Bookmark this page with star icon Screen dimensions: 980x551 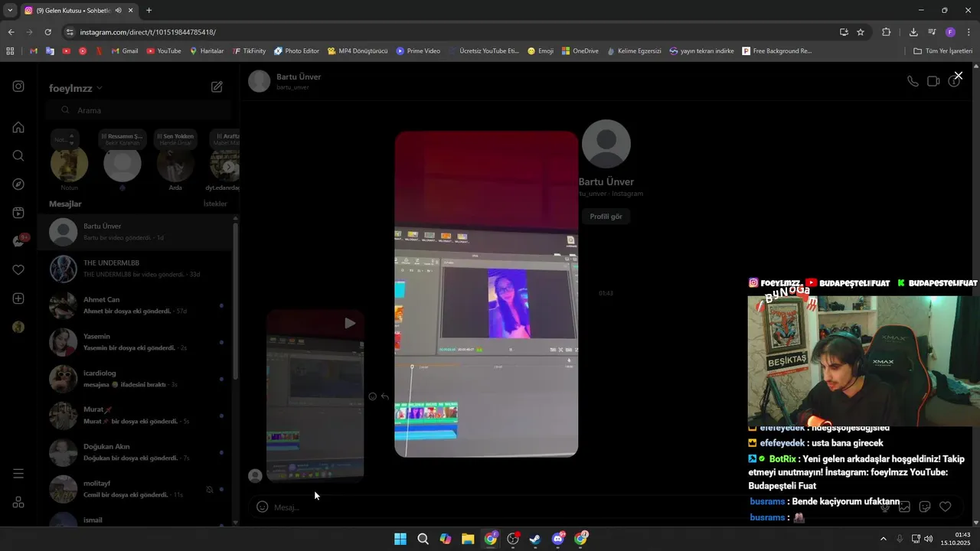(x=861, y=32)
